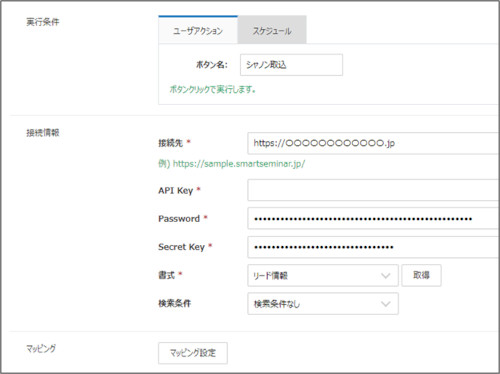Click the 検索条件 field label
The width and height of the screenshot is (500, 374).
(174, 303)
